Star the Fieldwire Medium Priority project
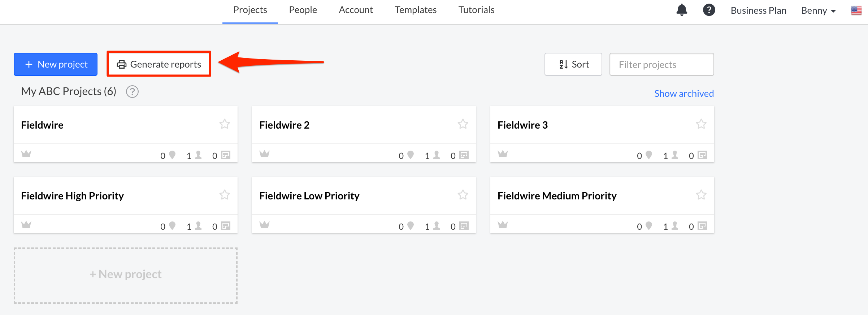 tap(701, 195)
